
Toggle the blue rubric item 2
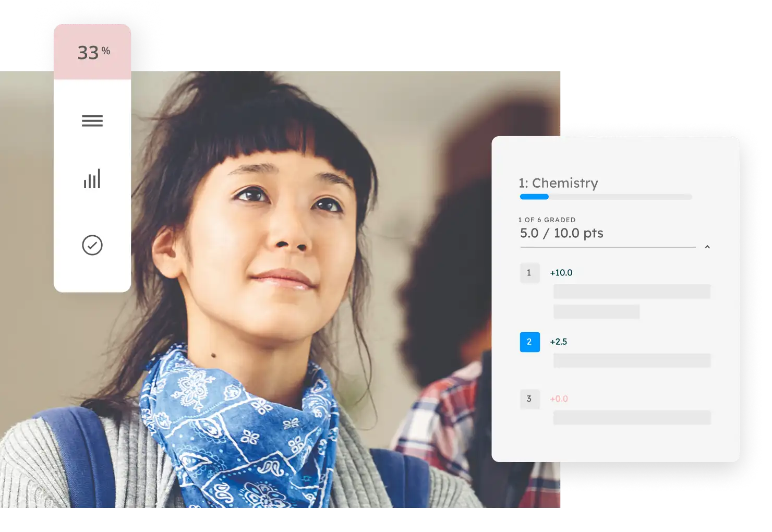coord(529,342)
